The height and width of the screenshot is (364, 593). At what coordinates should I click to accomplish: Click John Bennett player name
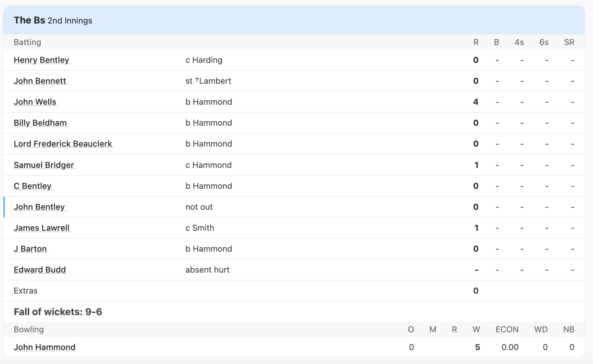pos(40,81)
